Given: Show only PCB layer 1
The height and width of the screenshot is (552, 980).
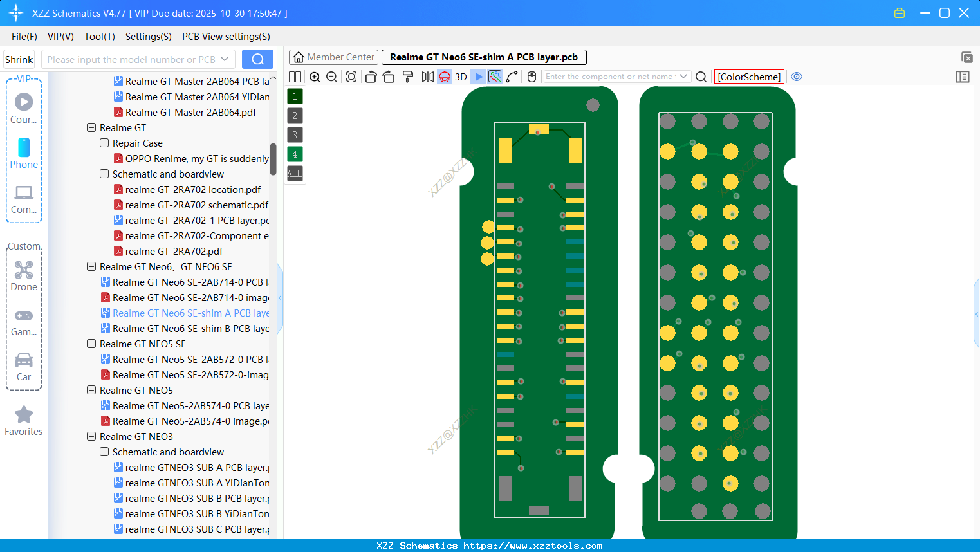Looking at the screenshot, I should [x=294, y=96].
